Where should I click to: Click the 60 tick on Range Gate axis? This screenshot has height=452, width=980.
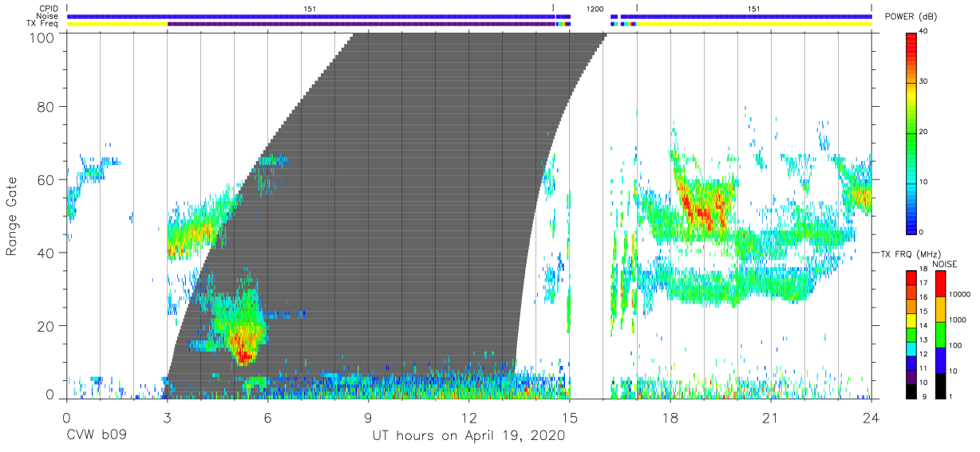[x=45, y=179]
